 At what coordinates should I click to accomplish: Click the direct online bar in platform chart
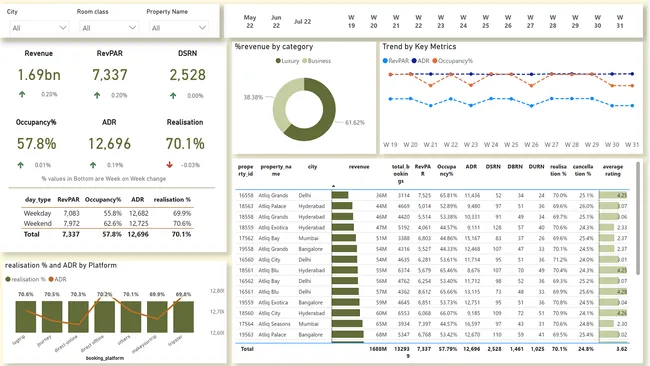point(78,317)
